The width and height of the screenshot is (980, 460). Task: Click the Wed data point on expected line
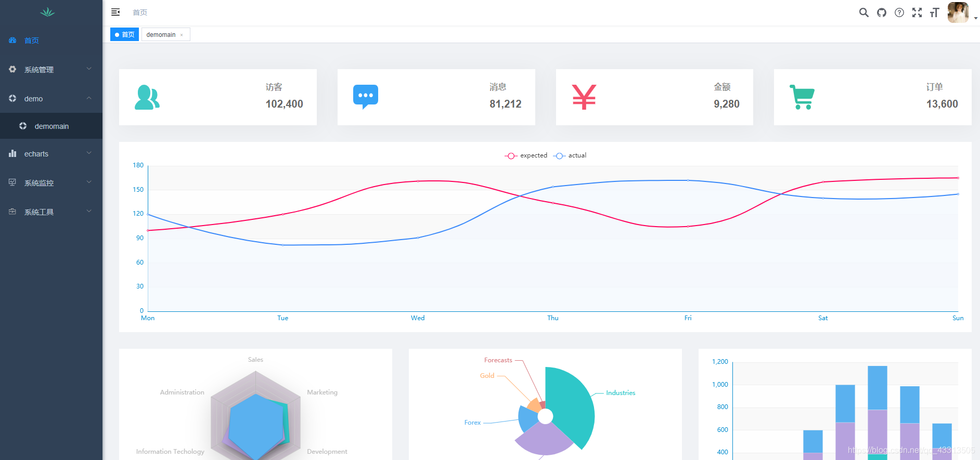(x=418, y=181)
